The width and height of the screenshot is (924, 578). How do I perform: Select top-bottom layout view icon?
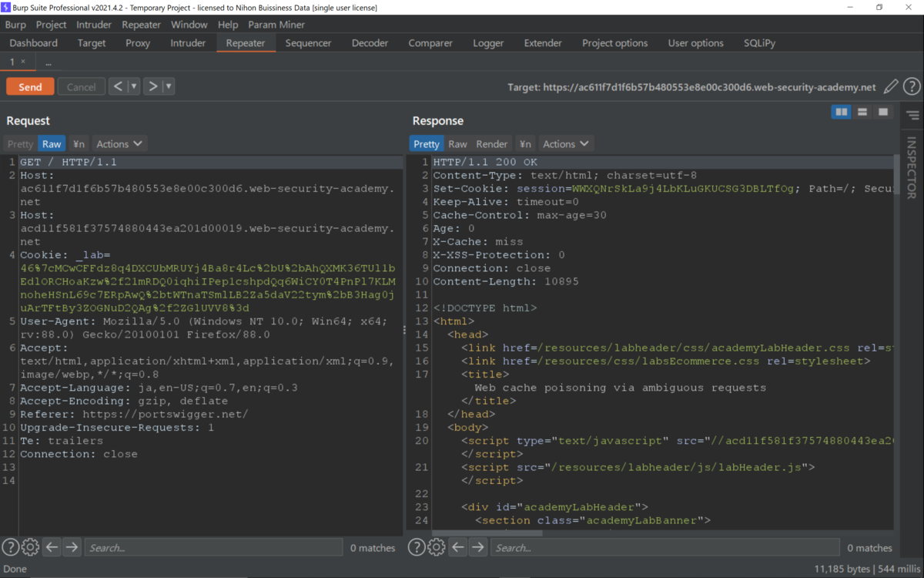[x=862, y=113]
